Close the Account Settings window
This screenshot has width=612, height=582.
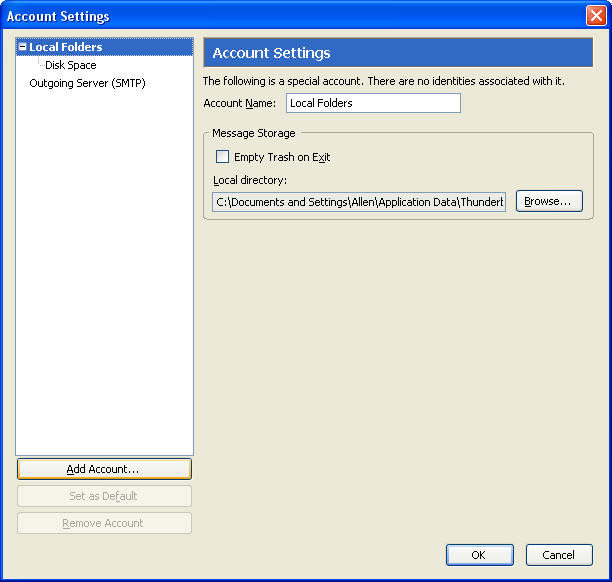(x=594, y=16)
